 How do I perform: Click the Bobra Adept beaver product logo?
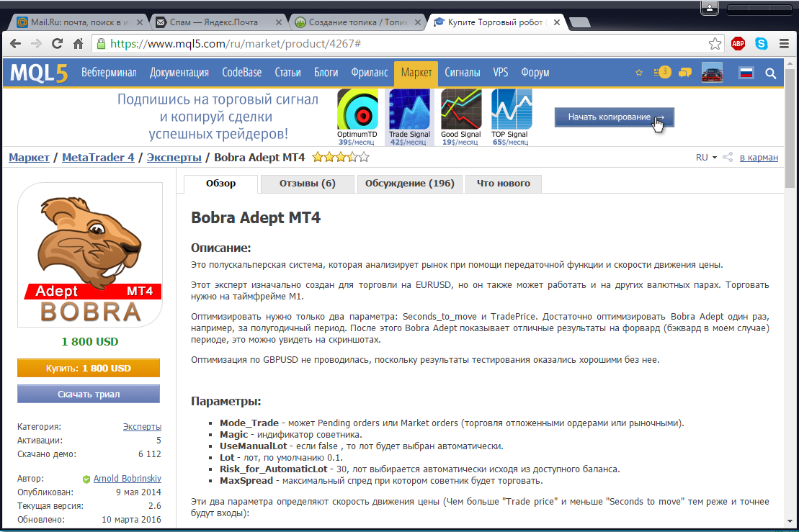[x=90, y=255]
